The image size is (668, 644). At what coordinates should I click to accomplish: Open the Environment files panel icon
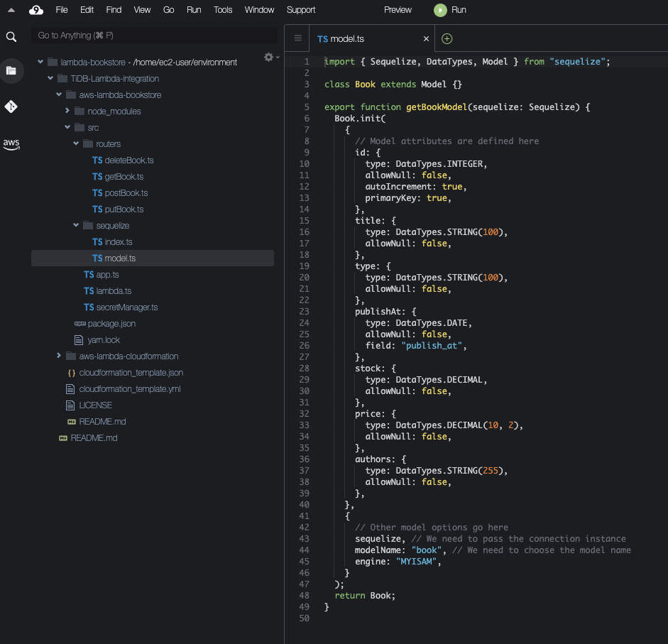[x=11, y=71]
